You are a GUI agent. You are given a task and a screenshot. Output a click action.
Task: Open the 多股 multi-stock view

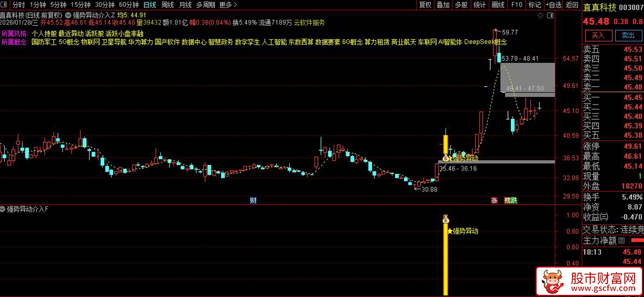point(461,5)
